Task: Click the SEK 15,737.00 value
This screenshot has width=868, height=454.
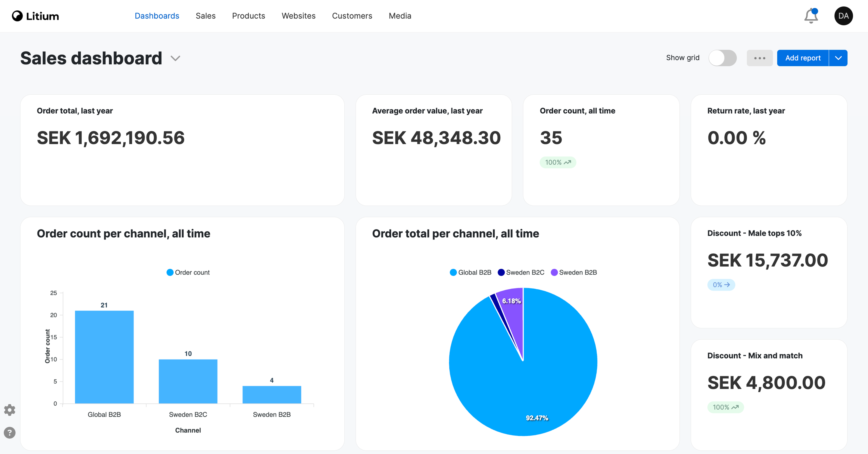Action: point(768,260)
